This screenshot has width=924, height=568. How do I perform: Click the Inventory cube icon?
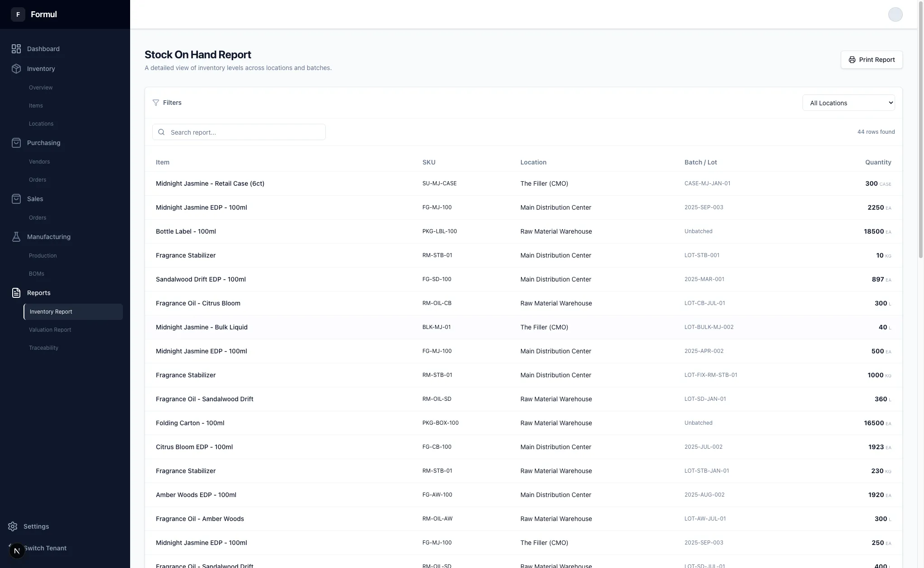[x=16, y=69]
